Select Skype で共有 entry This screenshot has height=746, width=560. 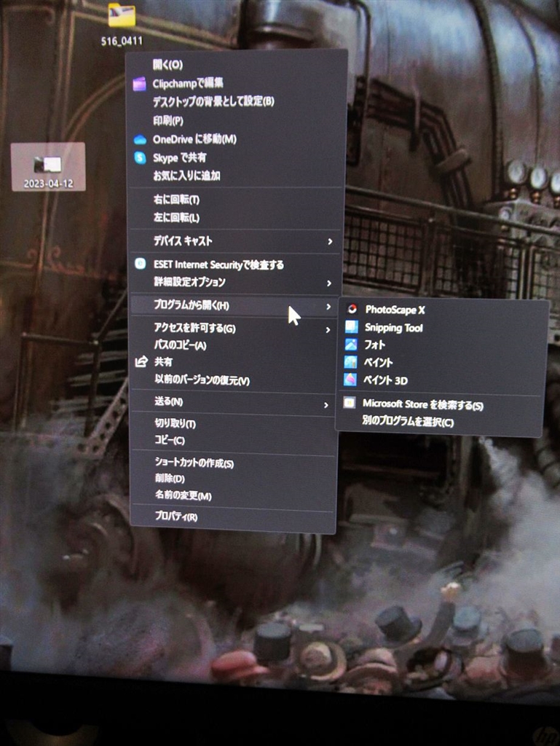click(179, 157)
